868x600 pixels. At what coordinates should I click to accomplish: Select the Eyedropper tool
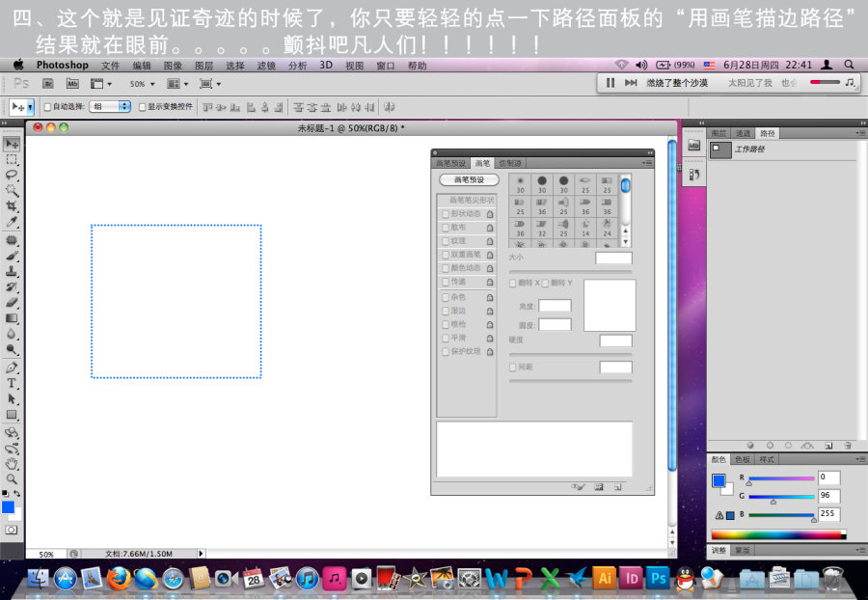pyautogui.click(x=12, y=222)
